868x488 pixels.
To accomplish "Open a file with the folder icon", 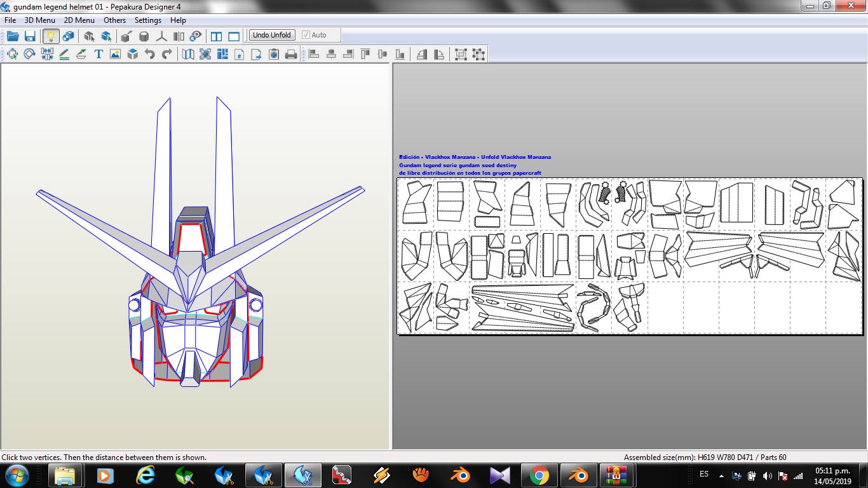I will (x=13, y=36).
